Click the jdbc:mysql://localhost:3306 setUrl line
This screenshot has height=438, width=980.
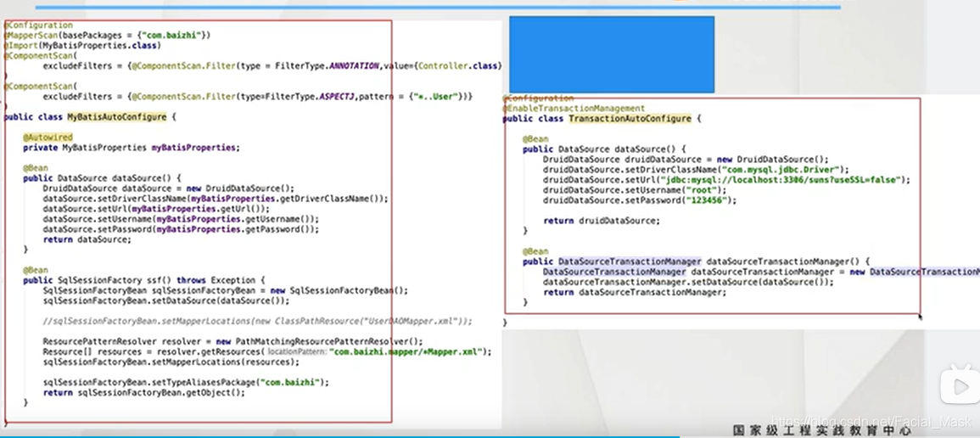(727, 179)
